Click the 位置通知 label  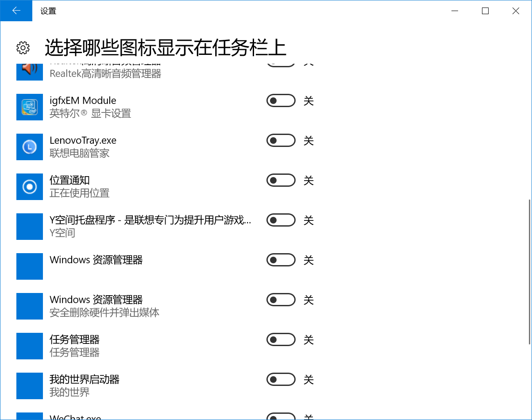[69, 180]
